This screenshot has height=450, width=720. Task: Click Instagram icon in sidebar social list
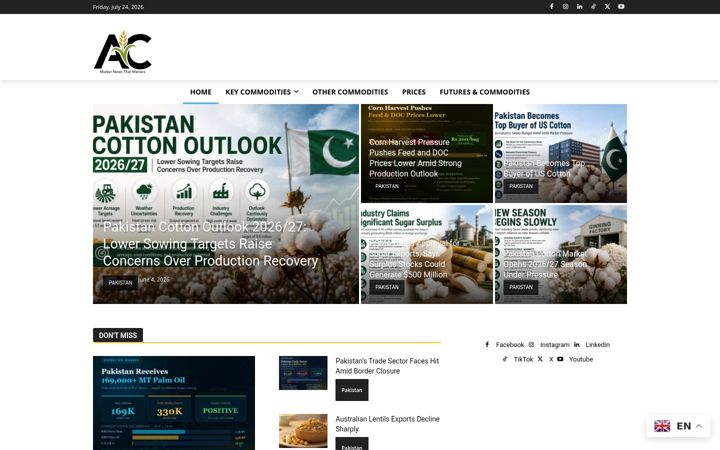[x=531, y=344]
